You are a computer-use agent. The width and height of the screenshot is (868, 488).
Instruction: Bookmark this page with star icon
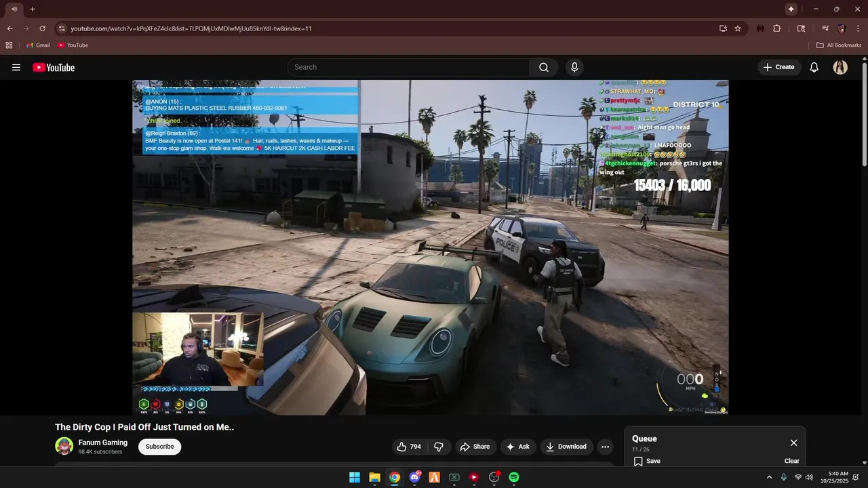click(738, 28)
